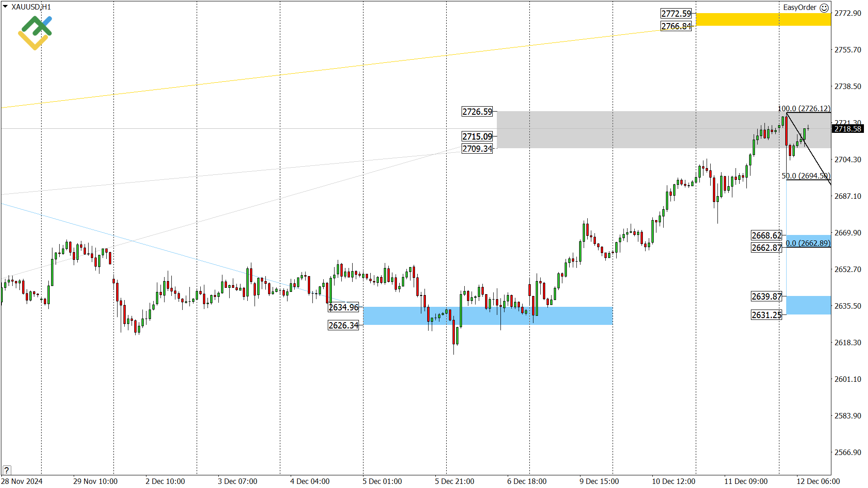Click the 2631.25 price label button
868x488 pixels.
pos(767,315)
